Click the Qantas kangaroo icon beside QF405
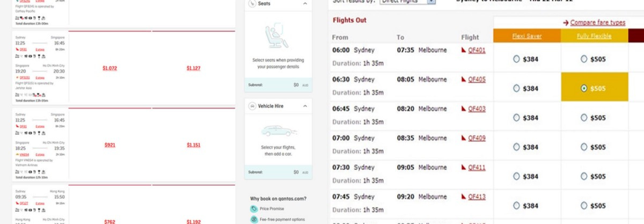The image size is (644, 224). coord(464,80)
